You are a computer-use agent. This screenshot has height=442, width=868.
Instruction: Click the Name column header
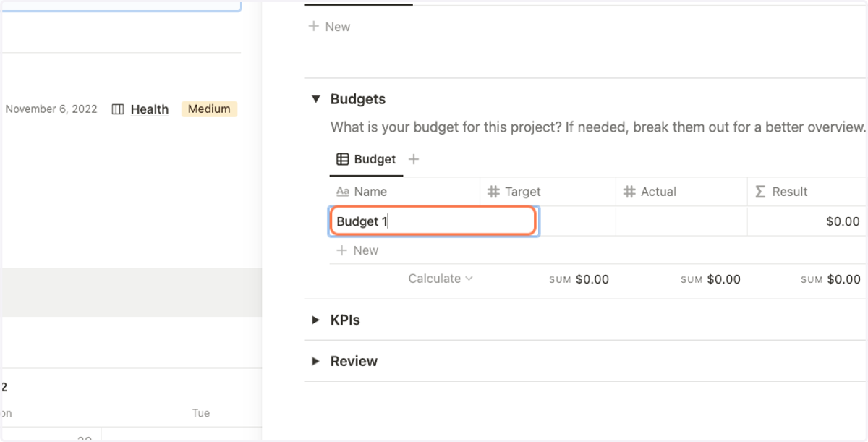[404, 192]
